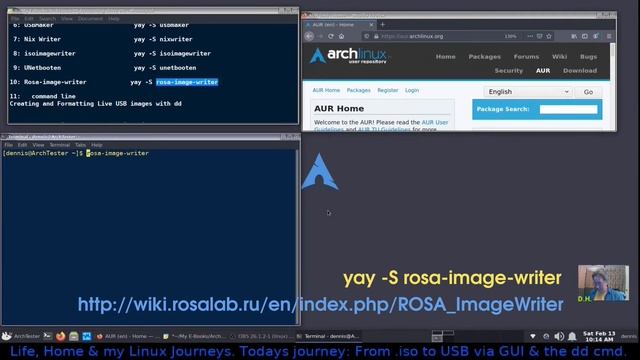The image size is (640, 360).
Task: Open Security in Arch navigation
Action: coord(509,71)
